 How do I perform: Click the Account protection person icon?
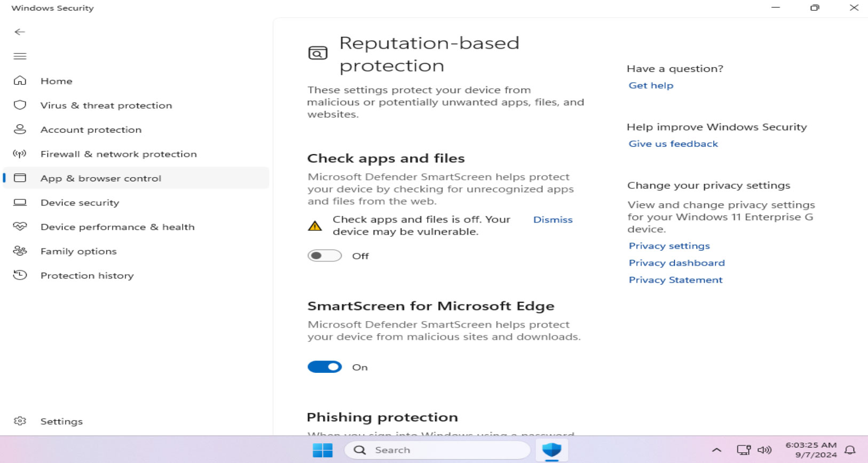[20, 129]
